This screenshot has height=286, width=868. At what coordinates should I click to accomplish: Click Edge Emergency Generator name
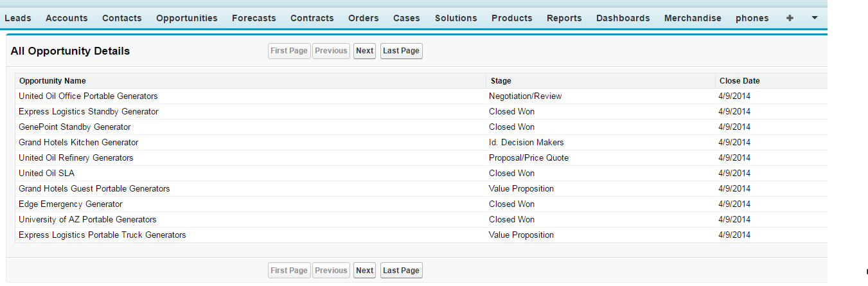[71, 204]
